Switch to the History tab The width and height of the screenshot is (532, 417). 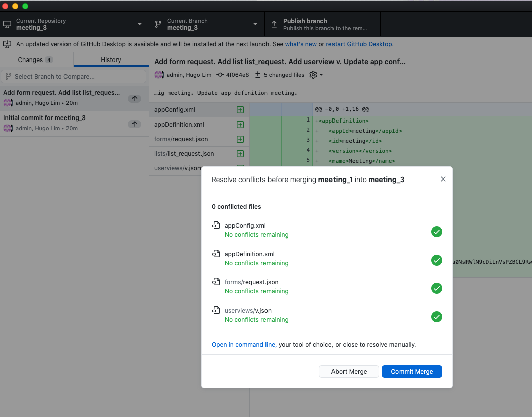pyautogui.click(x=111, y=59)
